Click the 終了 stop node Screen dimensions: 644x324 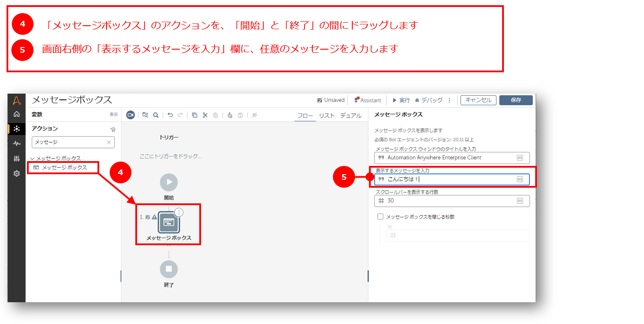(x=169, y=269)
